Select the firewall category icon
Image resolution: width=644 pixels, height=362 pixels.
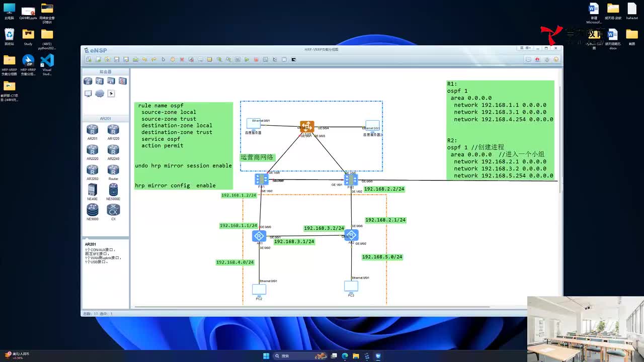pyautogui.click(x=122, y=81)
